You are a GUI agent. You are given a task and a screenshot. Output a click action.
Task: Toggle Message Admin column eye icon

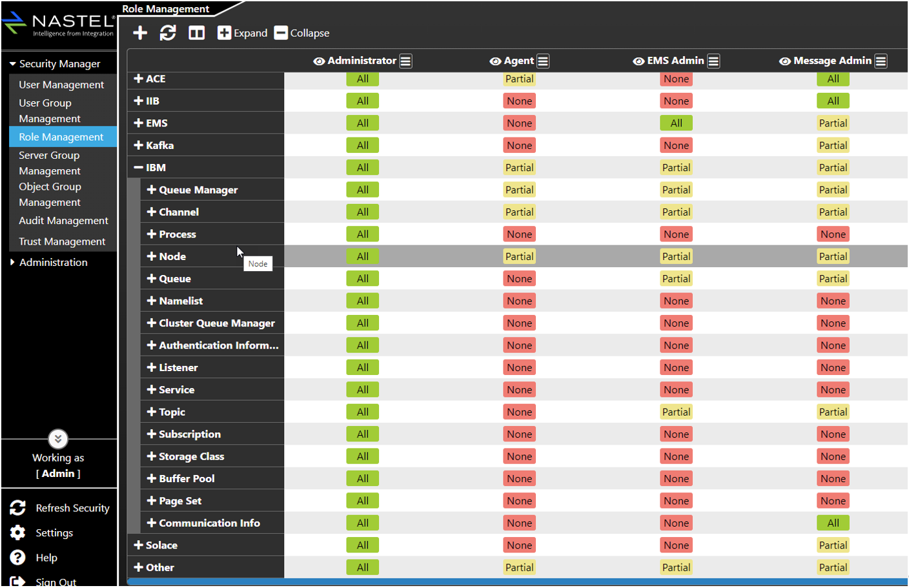click(x=785, y=61)
